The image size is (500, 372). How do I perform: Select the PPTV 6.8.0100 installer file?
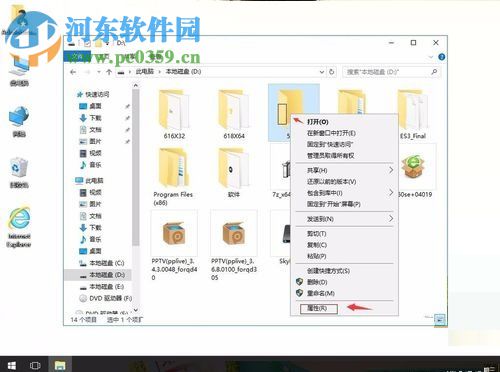(234, 245)
